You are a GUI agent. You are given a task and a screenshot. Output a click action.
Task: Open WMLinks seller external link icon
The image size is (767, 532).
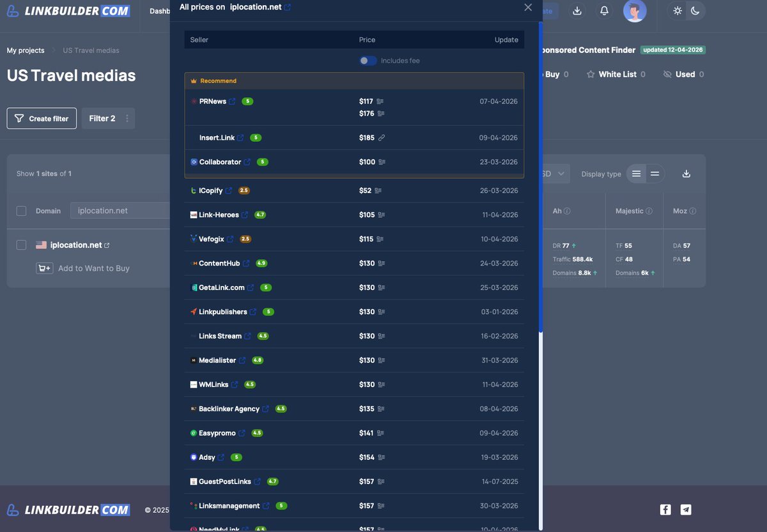(x=235, y=385)
